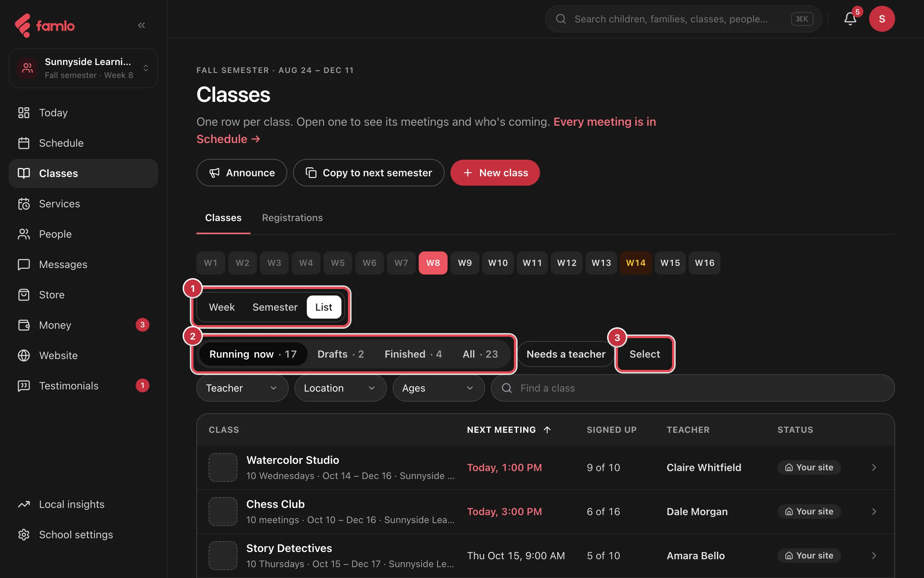924x578 pixels.
Task: Go to Today in sidebar
Action: tap(83, 113)
